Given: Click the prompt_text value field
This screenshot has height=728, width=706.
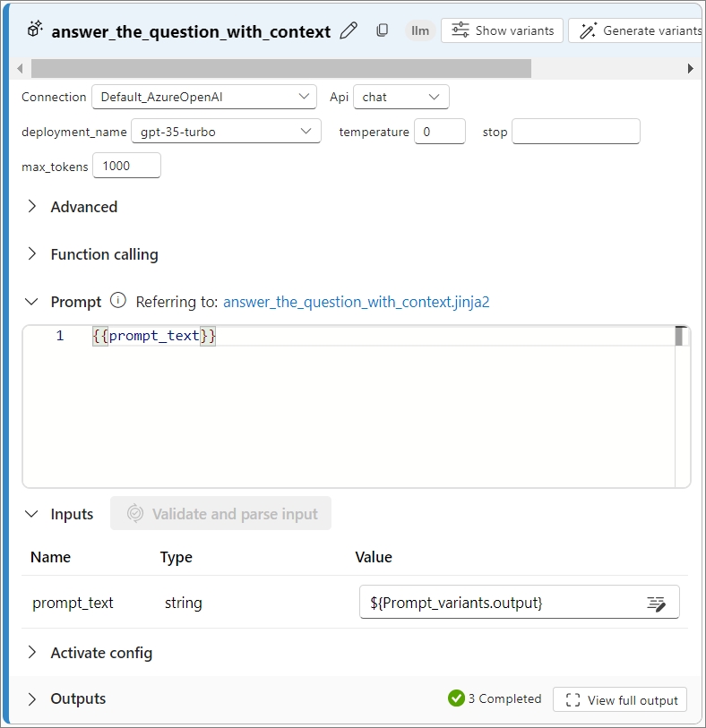Looking at the screenshot, I should point(519,602).
